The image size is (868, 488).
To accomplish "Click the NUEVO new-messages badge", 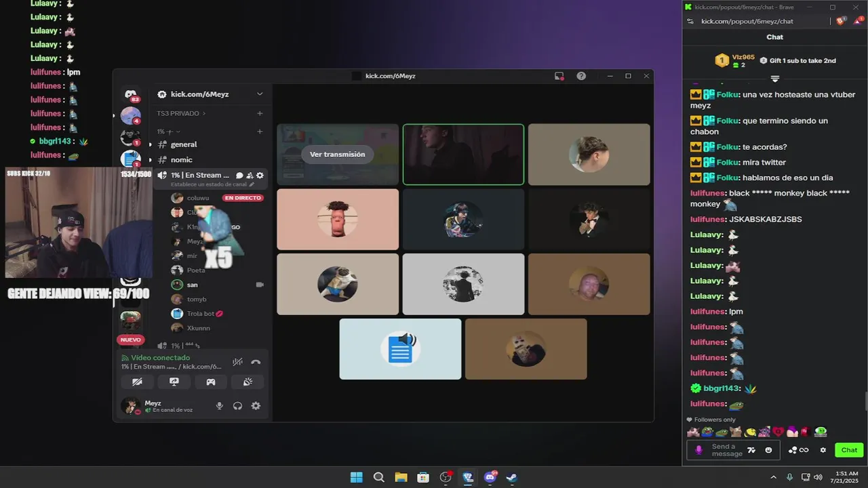I will click(x=131, y=340).
